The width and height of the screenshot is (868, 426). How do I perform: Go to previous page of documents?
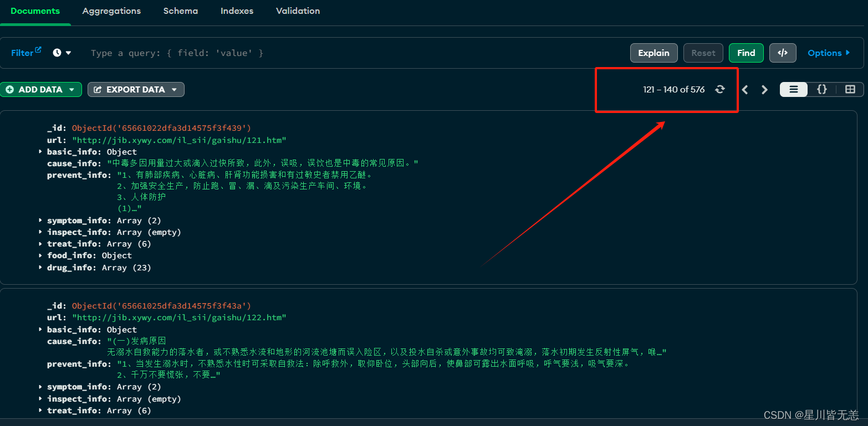(x=745, y=90)
